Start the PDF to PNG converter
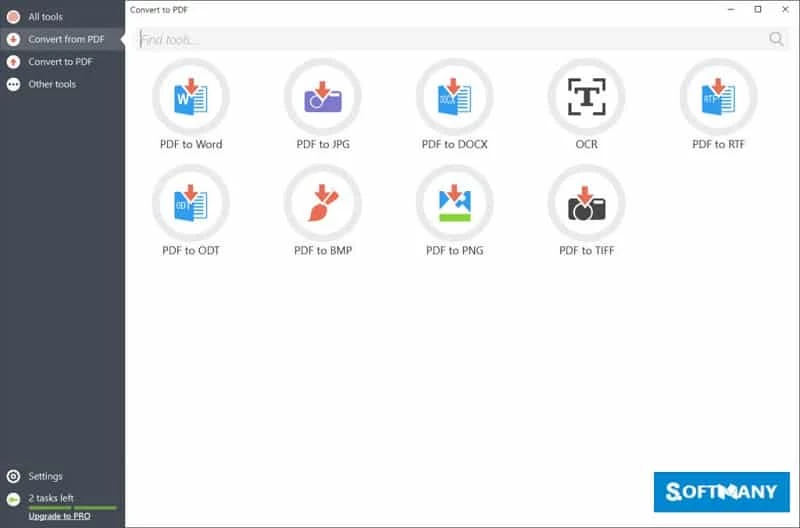The image size is (800, 528). [x=455, y=203]
